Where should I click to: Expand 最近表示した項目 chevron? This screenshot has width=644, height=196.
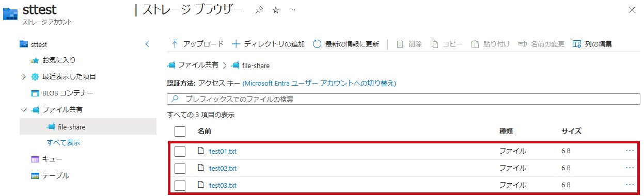point(24,77)
